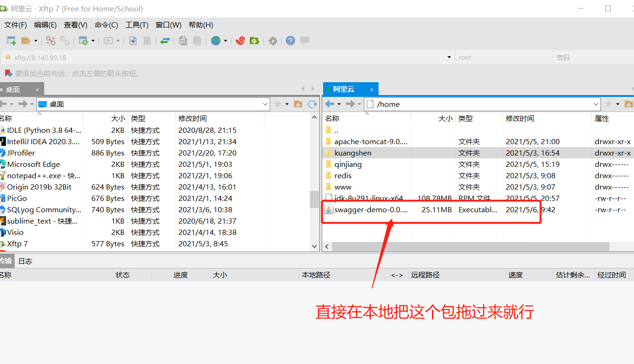
Task: Click the New Session toolbar icon
Action: pyautogui.click(x=11, y=41)
